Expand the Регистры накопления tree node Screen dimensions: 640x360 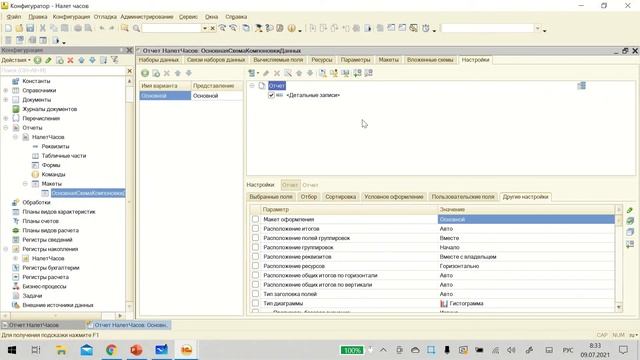pyautogui.click(x=6, y=249)
